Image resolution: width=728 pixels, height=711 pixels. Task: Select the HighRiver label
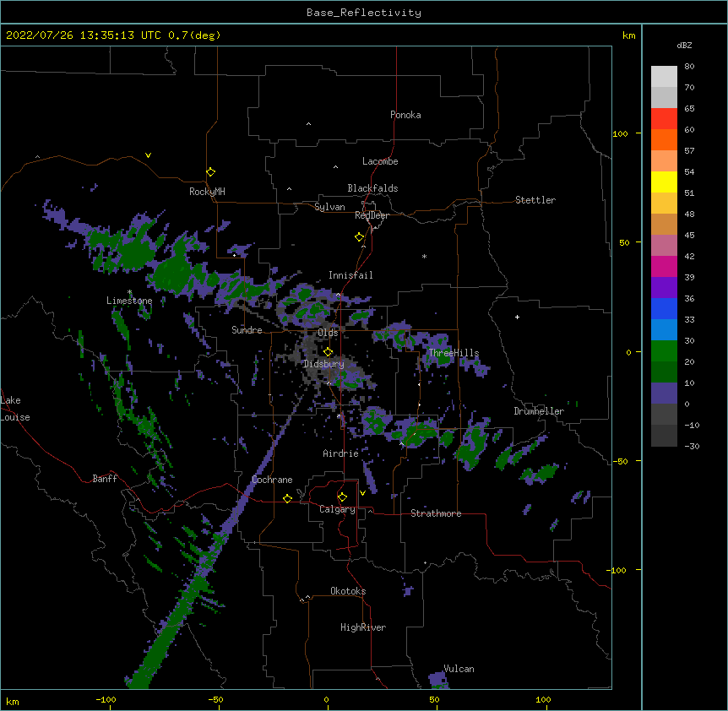point(363,627)
